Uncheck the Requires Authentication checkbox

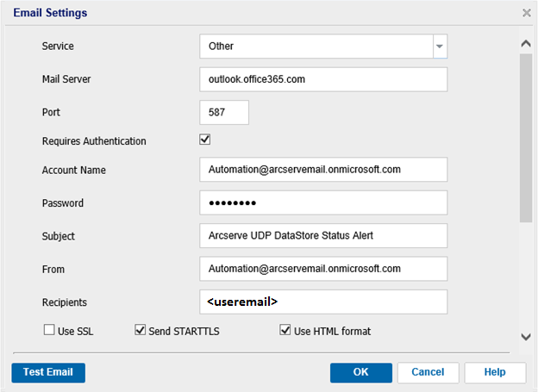coord(205,140)
